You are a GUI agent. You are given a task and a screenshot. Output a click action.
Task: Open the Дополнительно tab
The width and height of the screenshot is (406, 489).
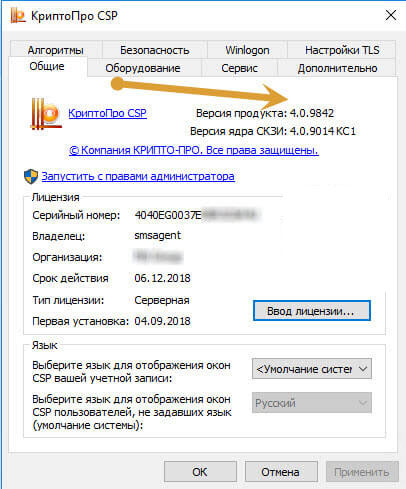point(337,68)
